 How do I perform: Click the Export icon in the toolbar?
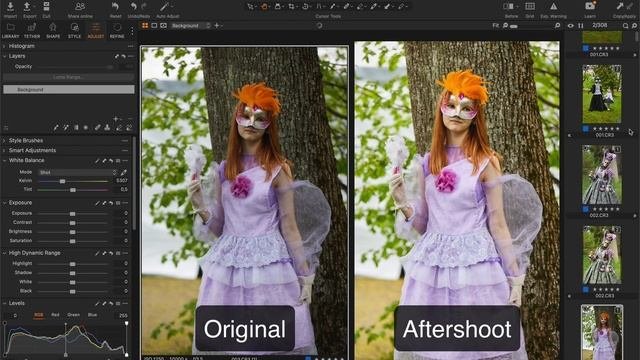(27, 7)
